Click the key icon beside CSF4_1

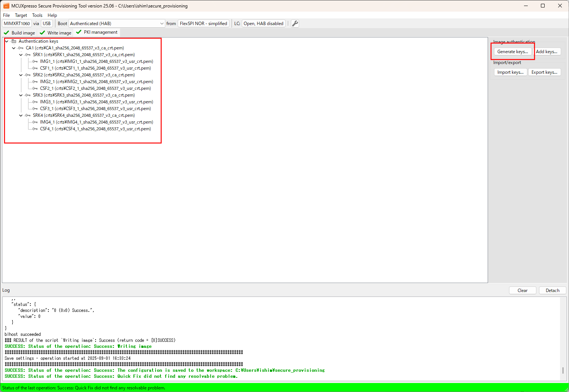[35, 129]
